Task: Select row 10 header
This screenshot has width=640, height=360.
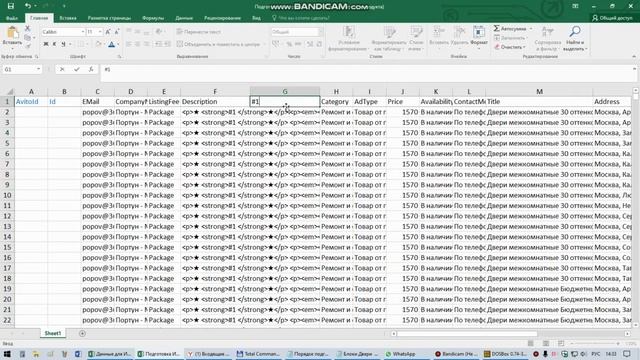Action: (7, 195)
